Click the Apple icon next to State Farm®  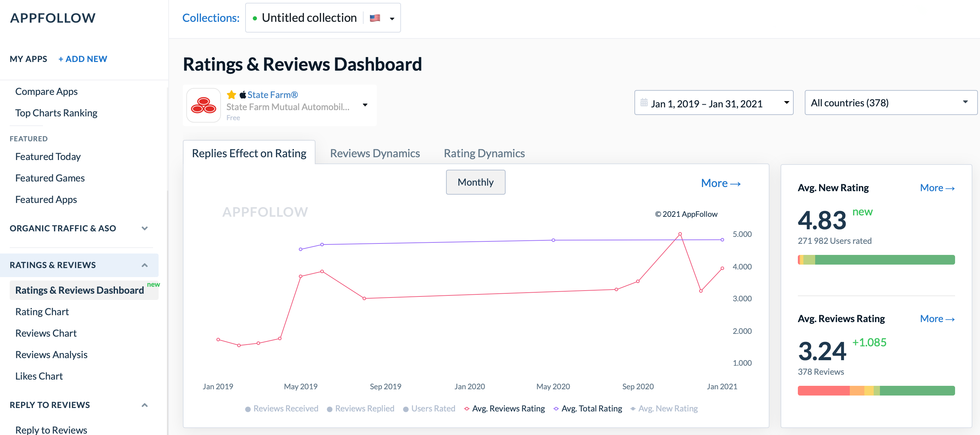coord(242,95)
